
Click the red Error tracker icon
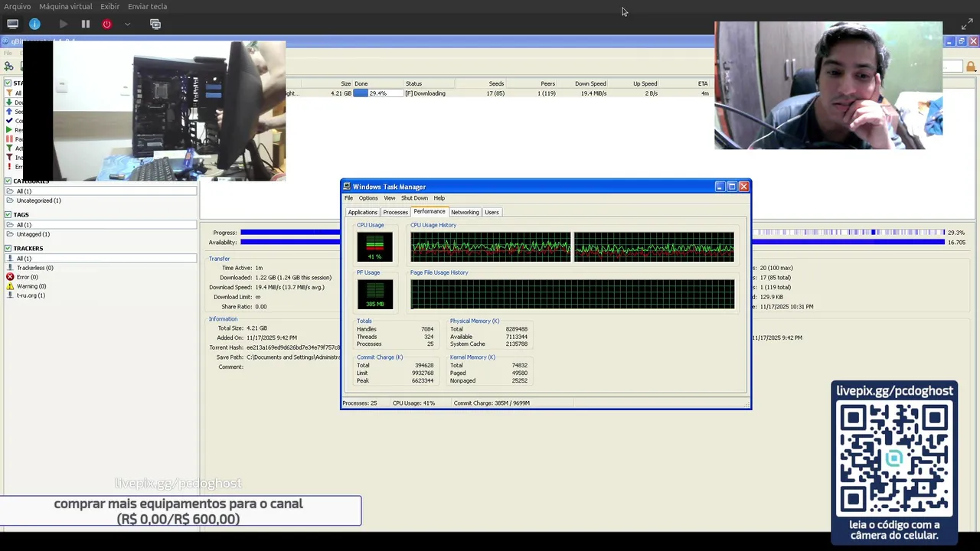[x=10, y=277]
